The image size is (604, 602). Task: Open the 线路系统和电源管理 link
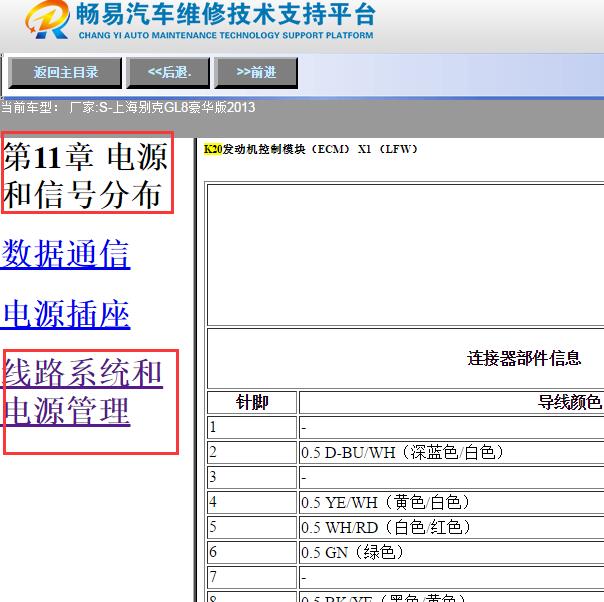pyautogui.click(x=82, y=392)
